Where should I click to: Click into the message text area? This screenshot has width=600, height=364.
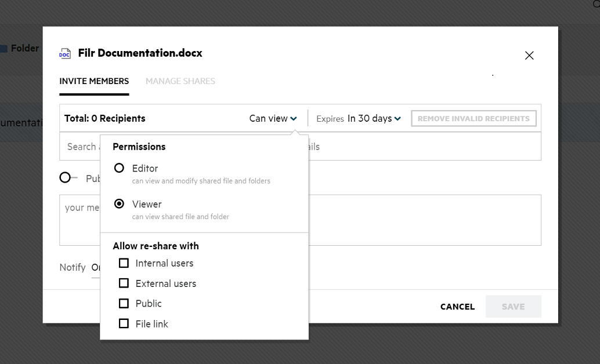(424, 220)
